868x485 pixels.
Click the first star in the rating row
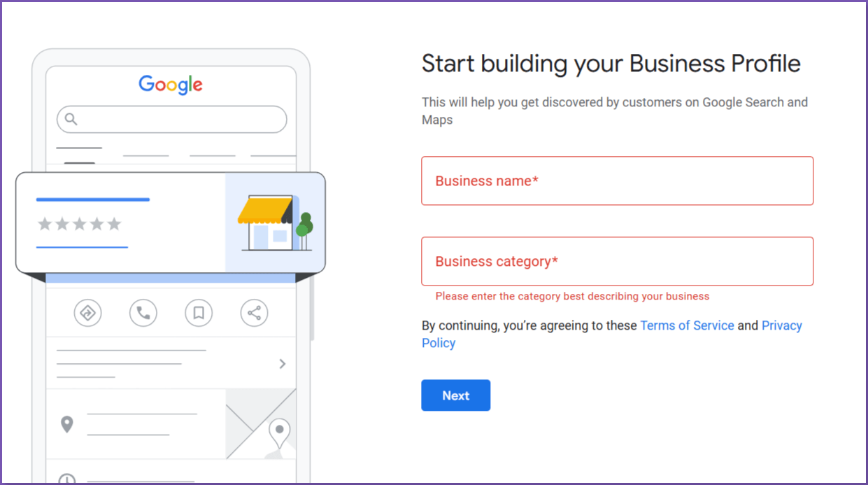(x=44, y=223)
